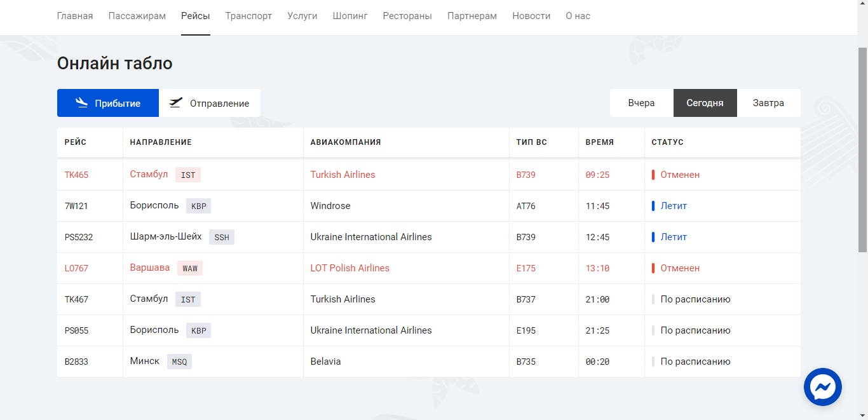Click flight number PS5232
Viewport: 868px width, 420px height.
[79, 237]
